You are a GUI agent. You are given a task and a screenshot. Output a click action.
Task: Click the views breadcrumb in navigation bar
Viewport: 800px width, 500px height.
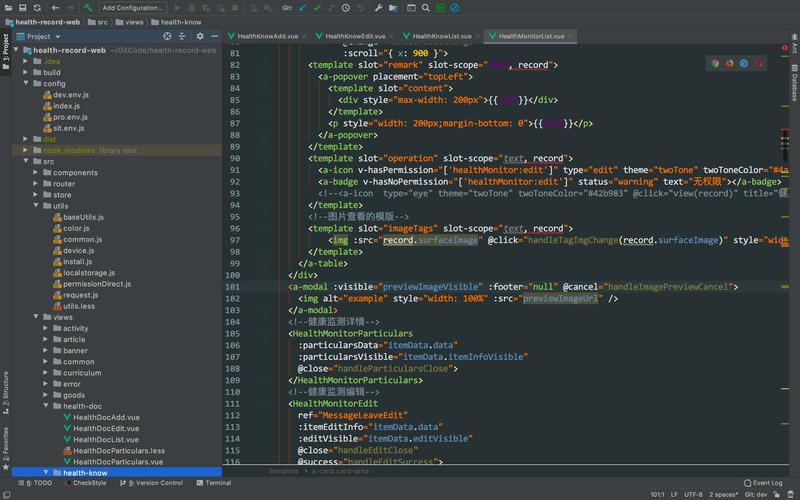tap(134, 21)
